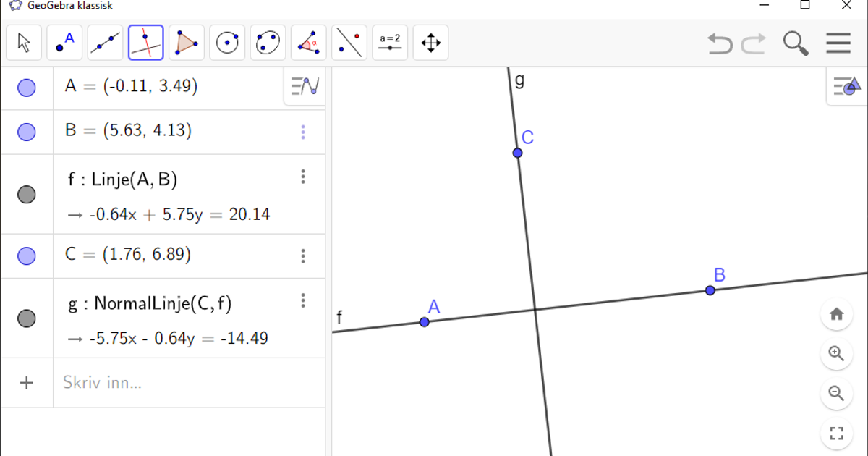Pick the Circle with Center tool
Viewport: 868px width, 456px height.
coord(226,43)
